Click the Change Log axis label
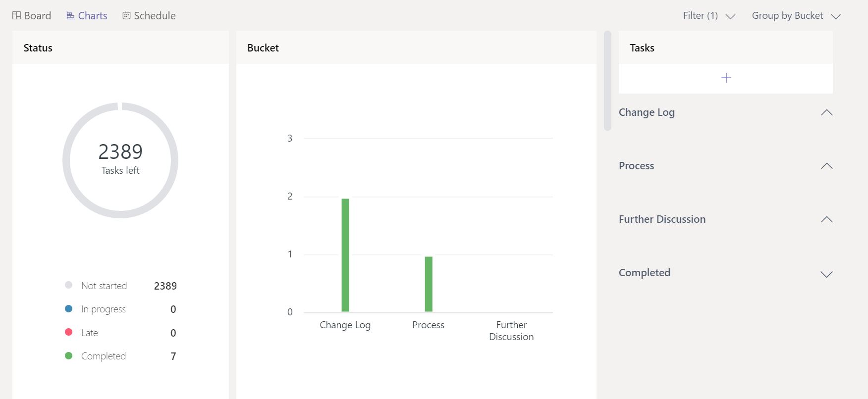868x399 pixels. [x=345, y=325]
